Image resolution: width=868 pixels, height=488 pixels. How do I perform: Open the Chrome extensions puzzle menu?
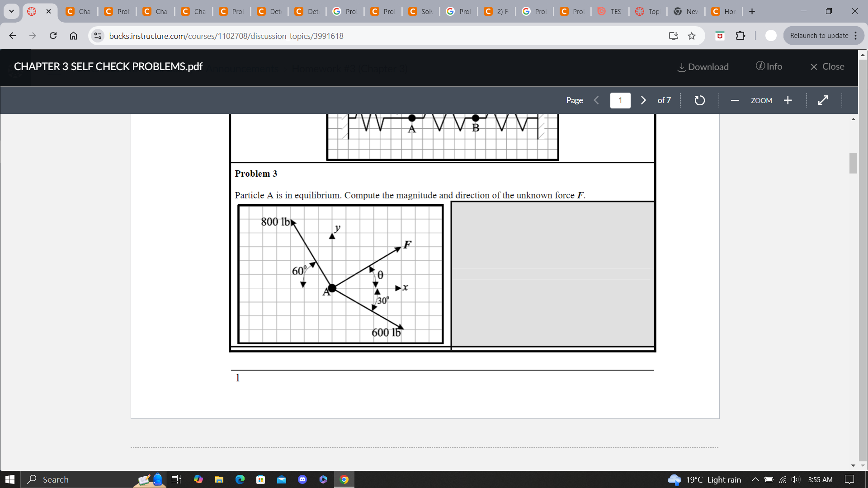pos(741,36)
